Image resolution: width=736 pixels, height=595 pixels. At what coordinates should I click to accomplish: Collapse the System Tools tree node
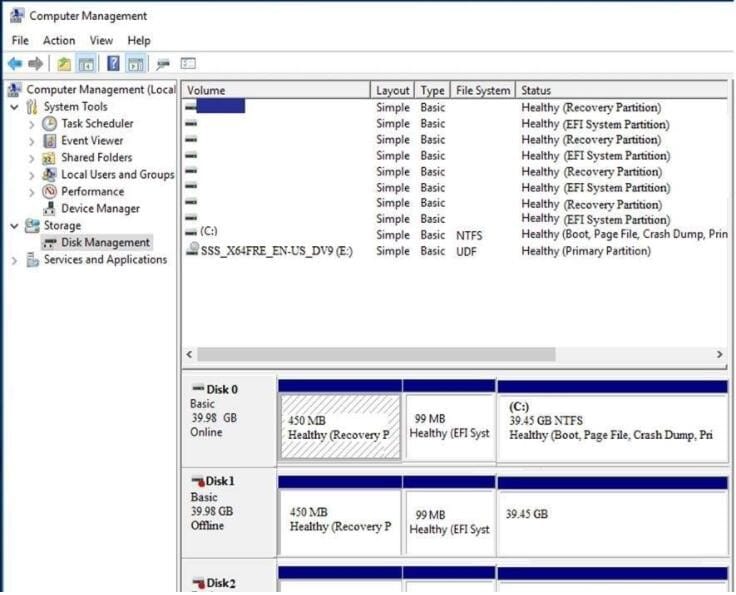[x=14, y=107]
